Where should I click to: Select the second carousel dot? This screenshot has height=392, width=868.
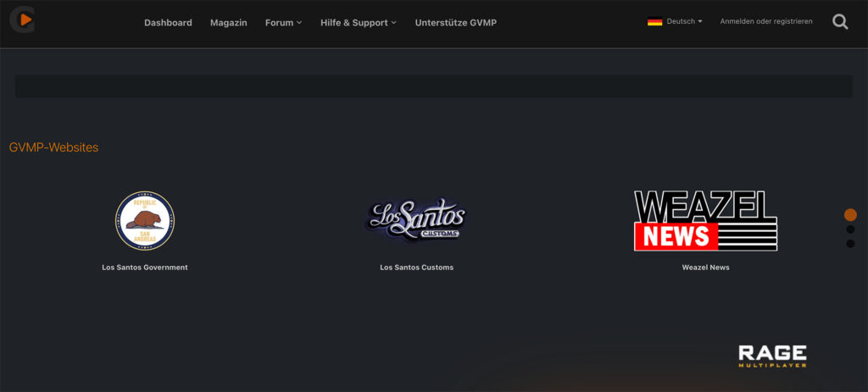[850, 229]
